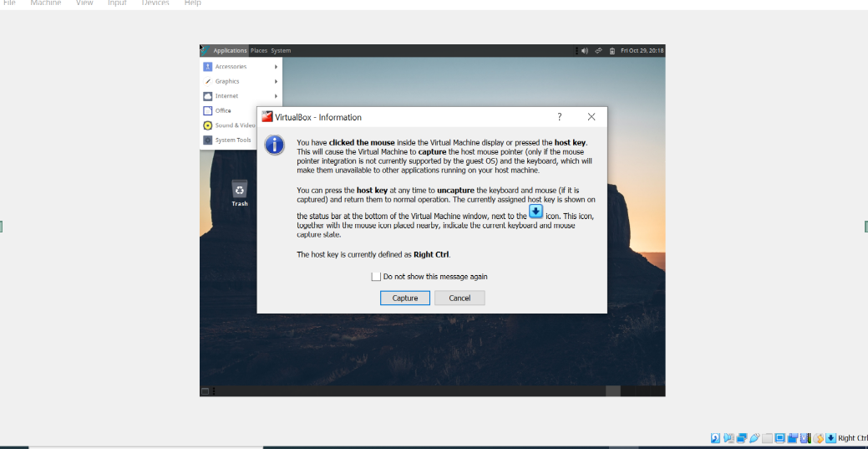Click the recording status icon
Image resolution: width=868 pixels, height=449 pixels.
click(793, 438)
